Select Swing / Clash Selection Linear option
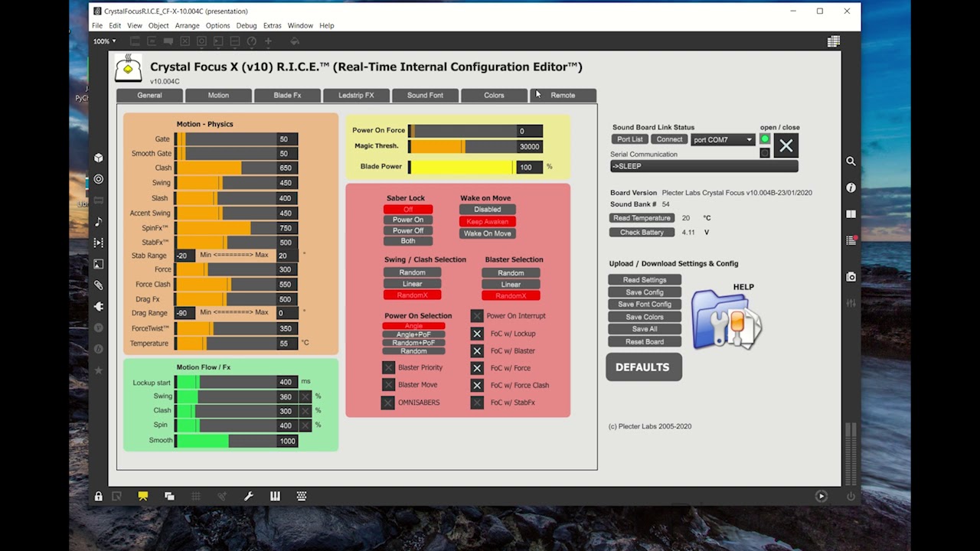The width and height of the screenshot is (980, 551). [412, 284]
